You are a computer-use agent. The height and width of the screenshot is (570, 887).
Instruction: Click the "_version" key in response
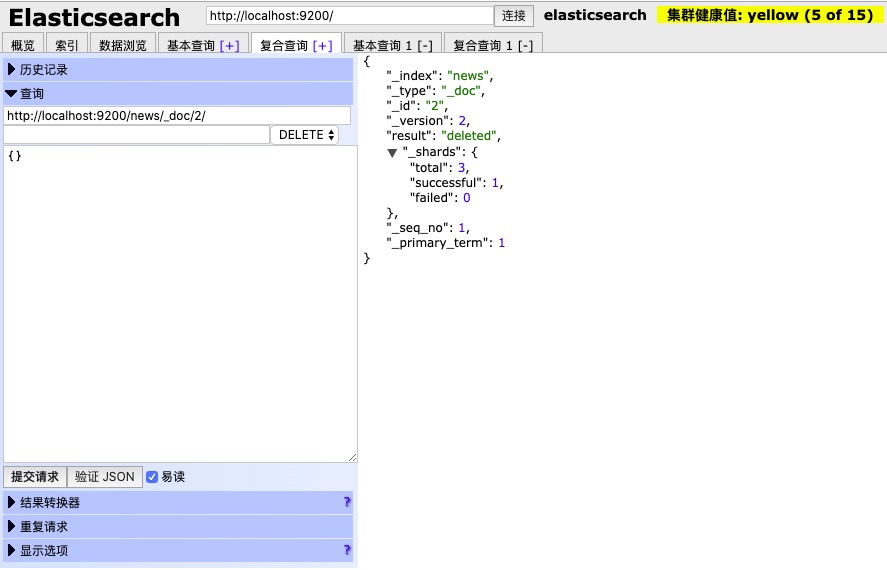click(x=419, y=121)
